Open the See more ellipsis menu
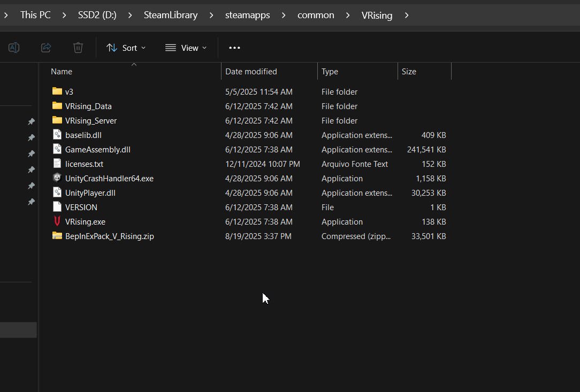Image resolution: width=580 pixels, height=392 pixels. point(234,48)
